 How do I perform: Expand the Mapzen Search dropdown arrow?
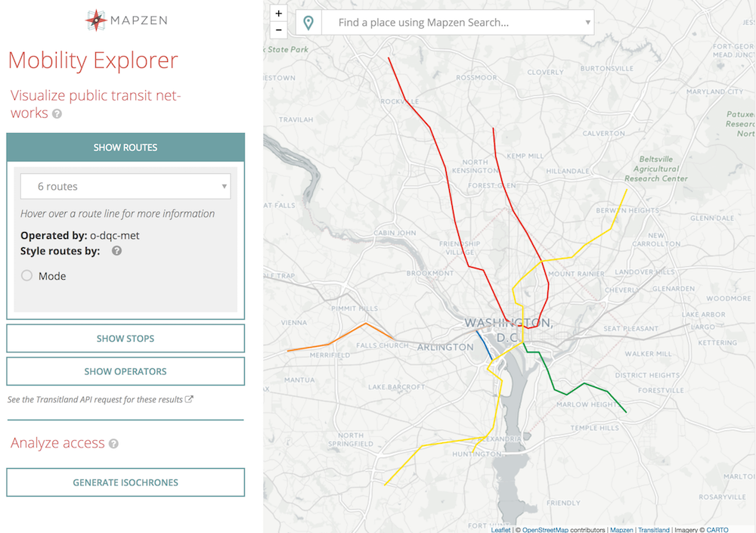(x=587, y=22)
